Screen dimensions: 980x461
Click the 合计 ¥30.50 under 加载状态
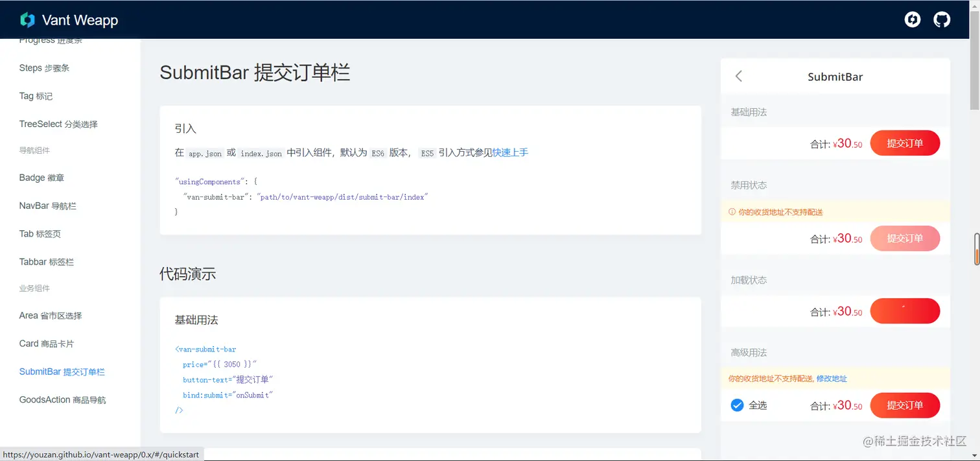coord(836,312)
